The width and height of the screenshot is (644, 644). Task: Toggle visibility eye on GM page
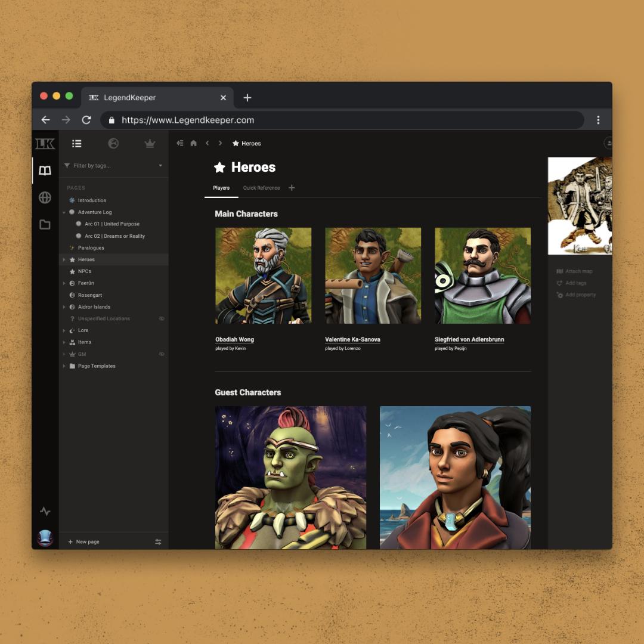point(162,354)
